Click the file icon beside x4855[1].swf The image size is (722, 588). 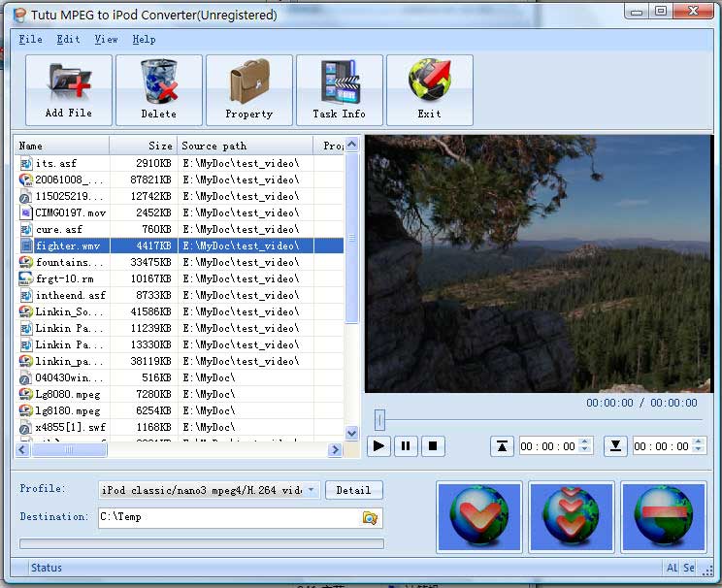26,428
